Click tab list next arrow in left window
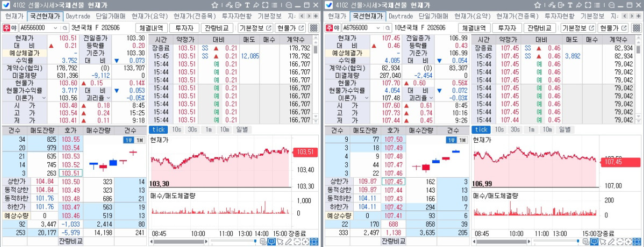Screen dimensions: 644x247 (309, 16)
